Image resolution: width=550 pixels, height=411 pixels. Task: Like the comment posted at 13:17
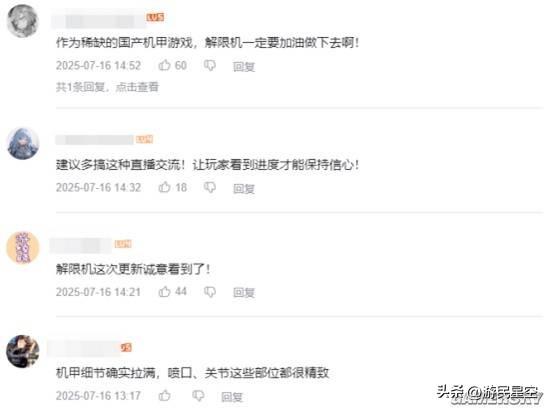pyautogui.click(x=165, y=396)
